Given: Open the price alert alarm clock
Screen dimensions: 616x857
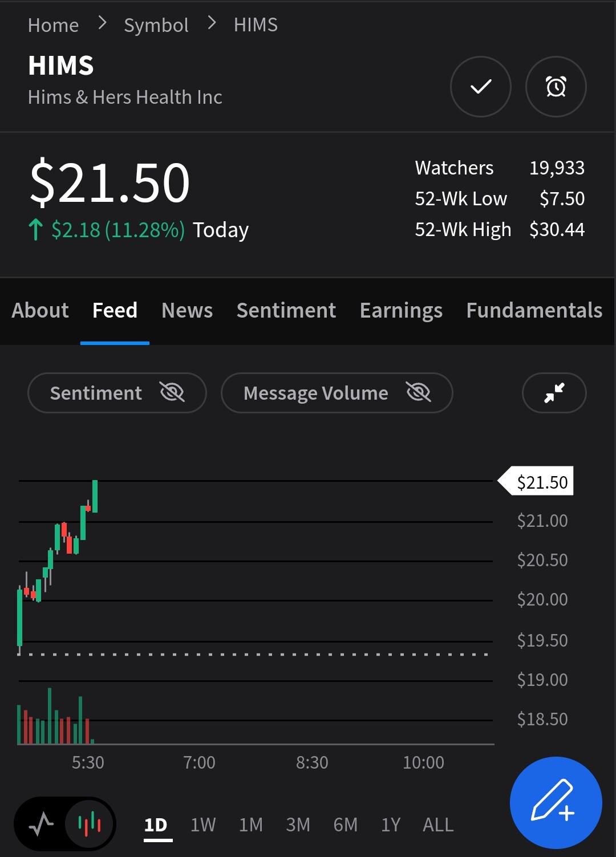Looking at the screenshot, I should point(556,87).
